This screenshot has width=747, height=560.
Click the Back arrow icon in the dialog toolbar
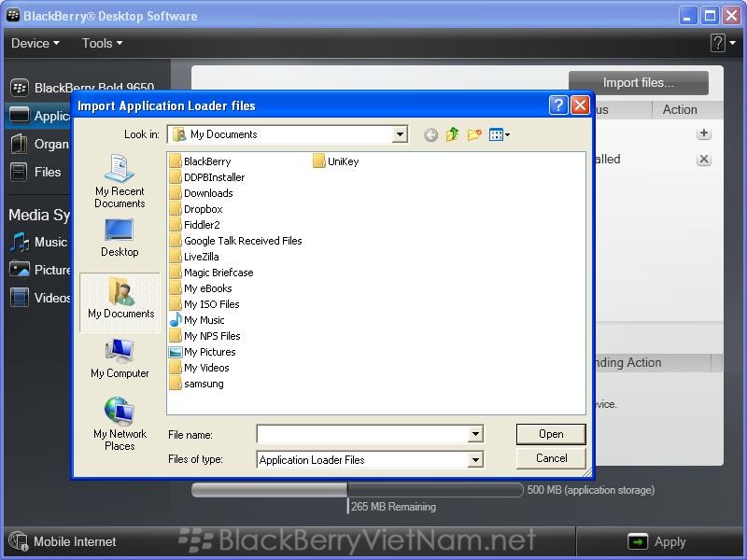click(430, 135)
